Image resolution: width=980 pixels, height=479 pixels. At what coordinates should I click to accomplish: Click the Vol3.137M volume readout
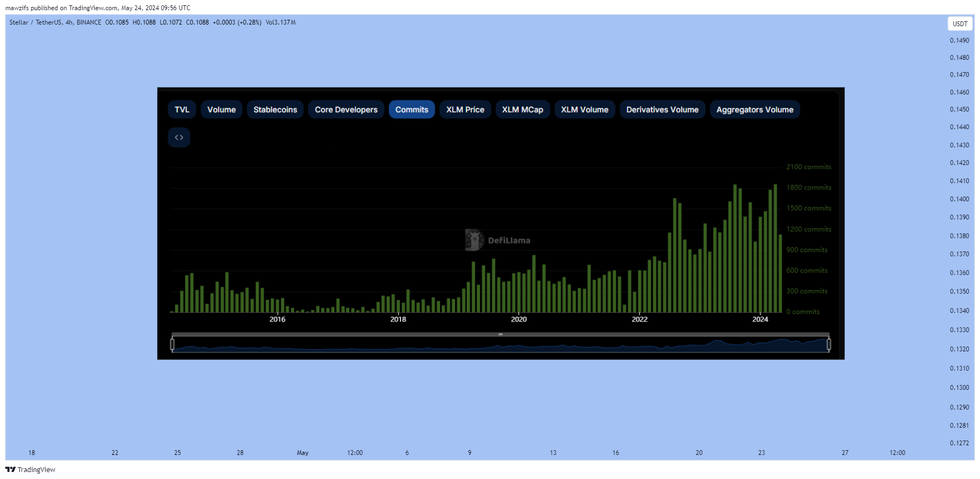pos(280,22)
